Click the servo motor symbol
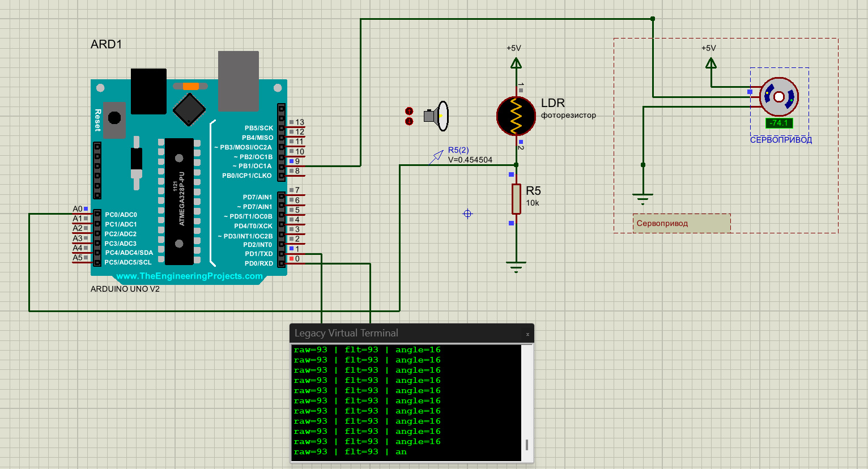Image resolution: width=868 pixels, height=469 pixels. [x=778, y=97]
